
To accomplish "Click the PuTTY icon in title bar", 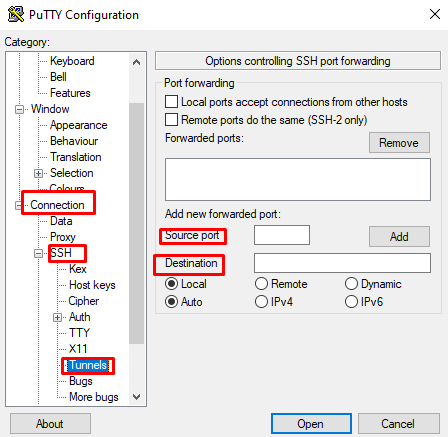I will pos(16,14).
